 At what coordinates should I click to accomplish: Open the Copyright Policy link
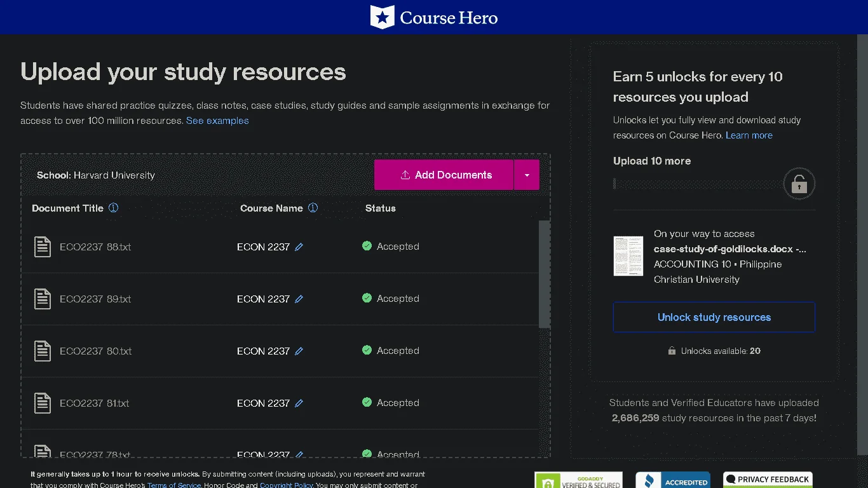coord(287,485)
